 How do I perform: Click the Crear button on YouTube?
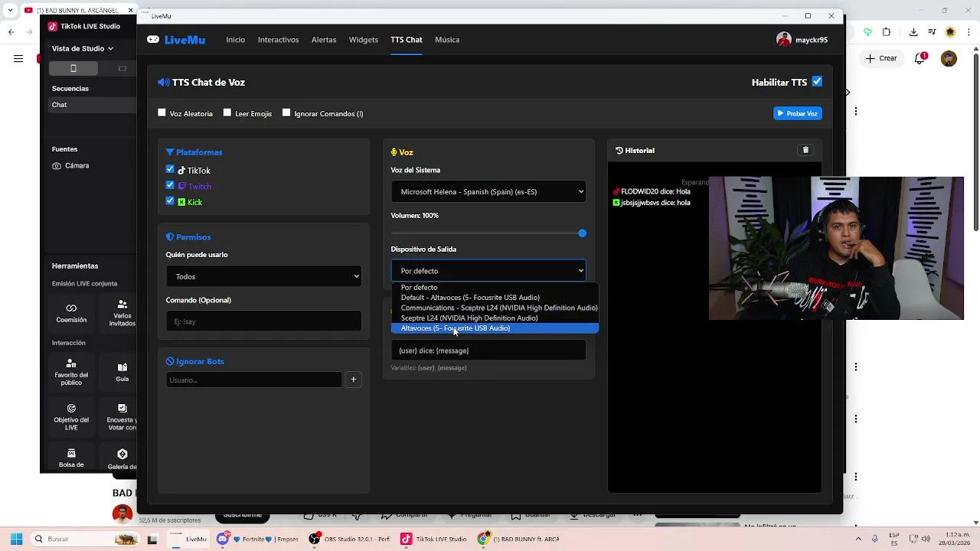881,58
